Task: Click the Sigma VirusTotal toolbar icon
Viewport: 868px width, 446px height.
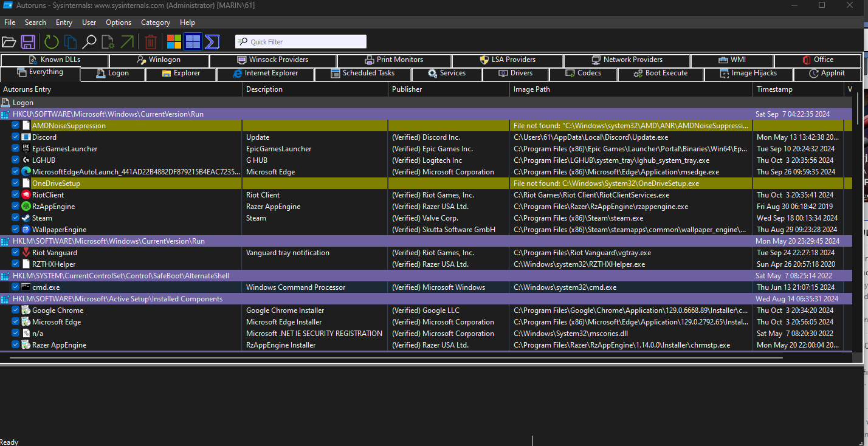Action: [x=212, y=42]
